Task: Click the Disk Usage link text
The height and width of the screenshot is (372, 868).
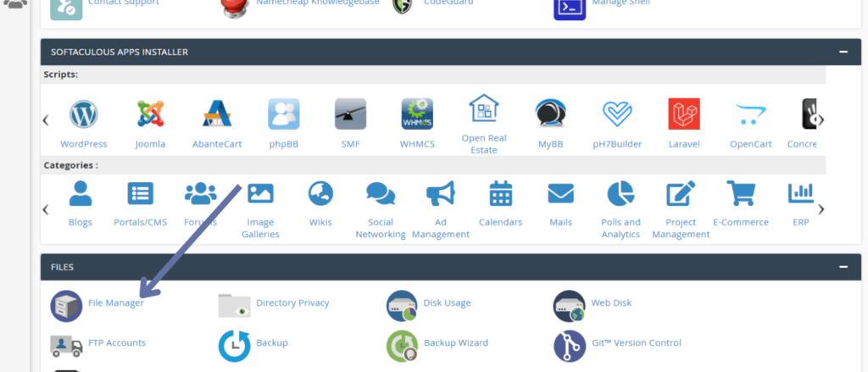Action: [x=448, y=303]
